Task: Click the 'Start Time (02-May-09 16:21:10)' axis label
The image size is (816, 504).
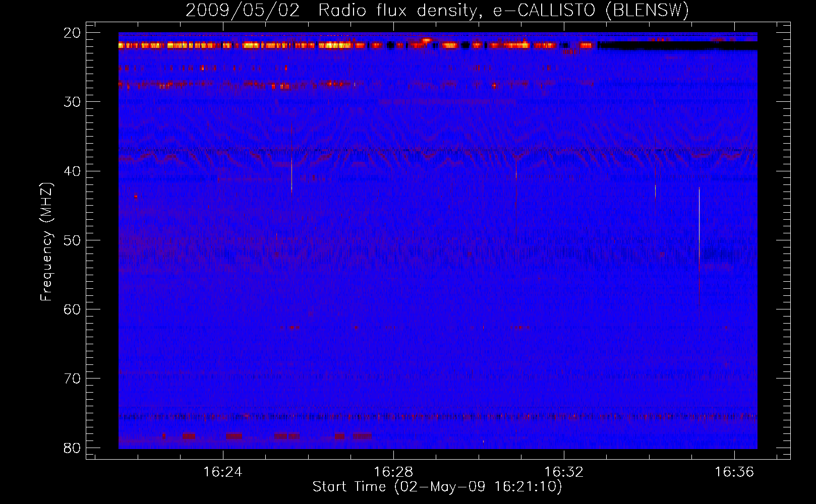Action: tap(437, 487)
